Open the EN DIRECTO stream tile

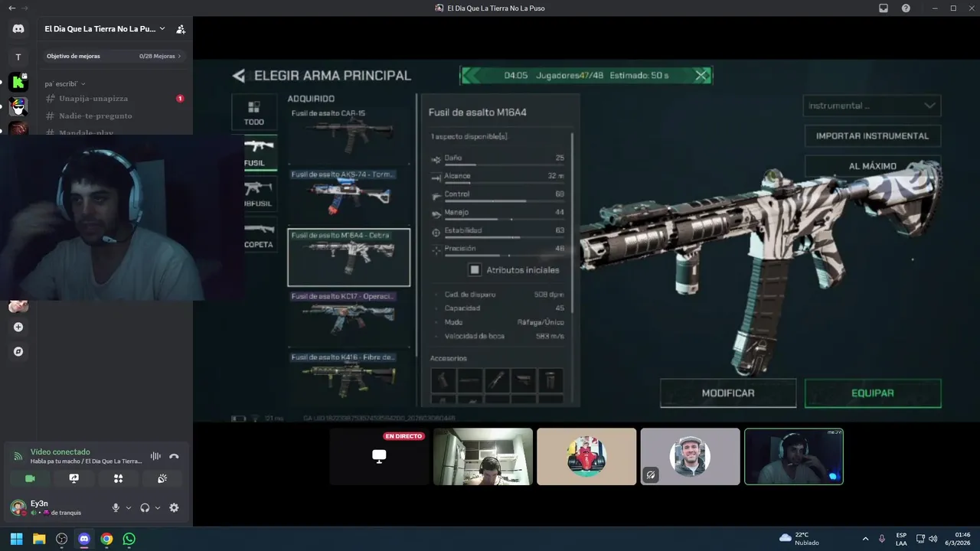pos(379,456)
